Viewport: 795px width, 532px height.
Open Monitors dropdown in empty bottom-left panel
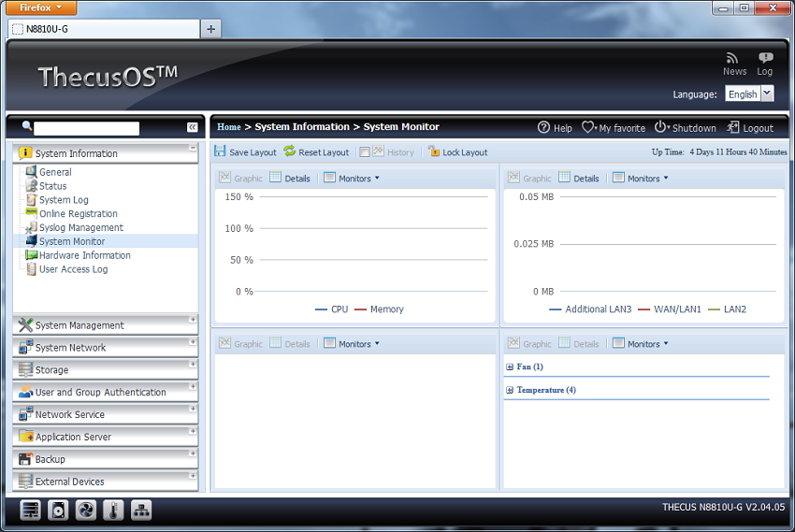352,343
